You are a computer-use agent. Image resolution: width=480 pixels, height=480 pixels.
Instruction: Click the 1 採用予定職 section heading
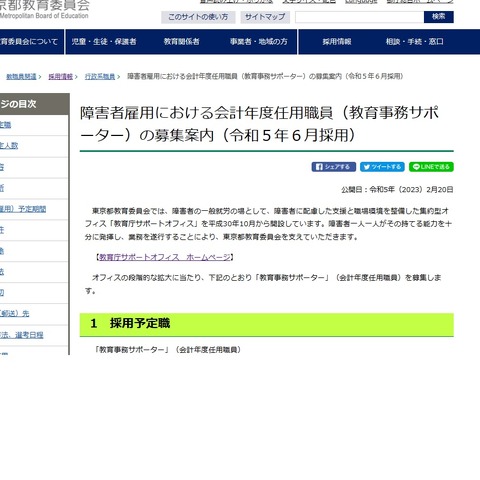coord(266,324)
